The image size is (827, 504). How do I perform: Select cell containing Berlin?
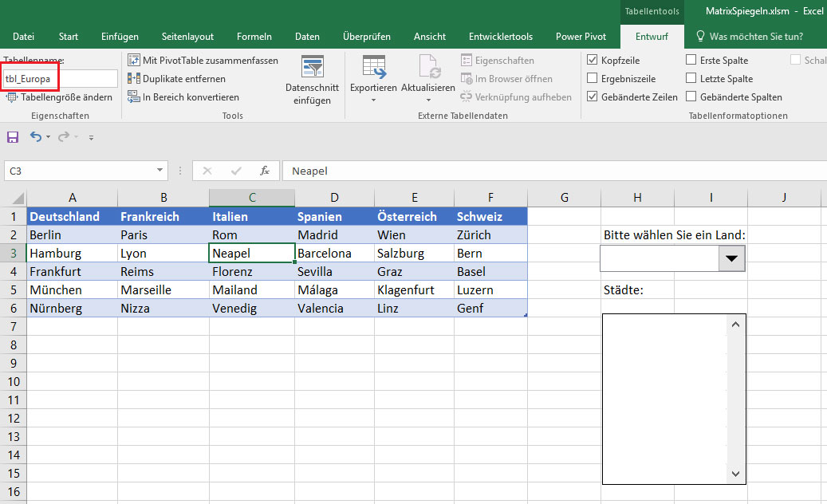tap(73, 234)
